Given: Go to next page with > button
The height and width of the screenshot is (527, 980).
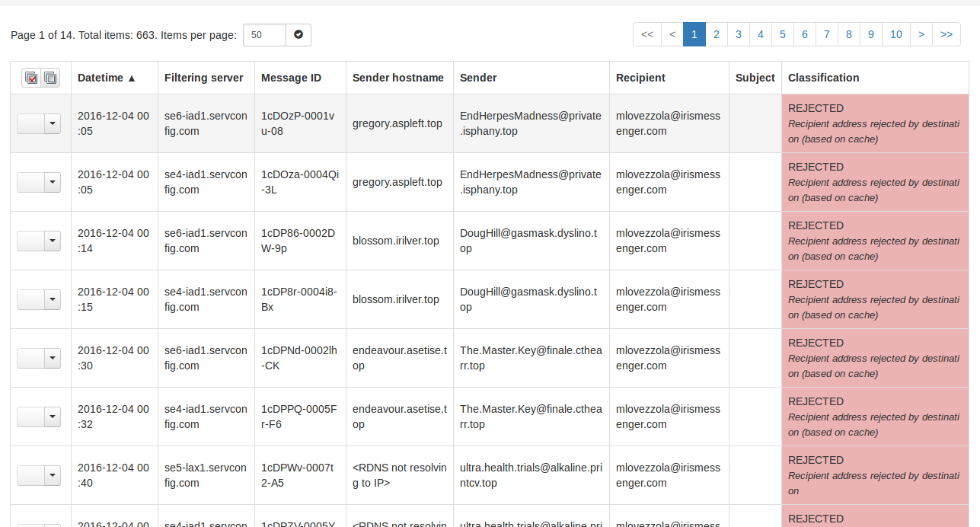Looking at the screenshot, I should [x=921, y=34].
